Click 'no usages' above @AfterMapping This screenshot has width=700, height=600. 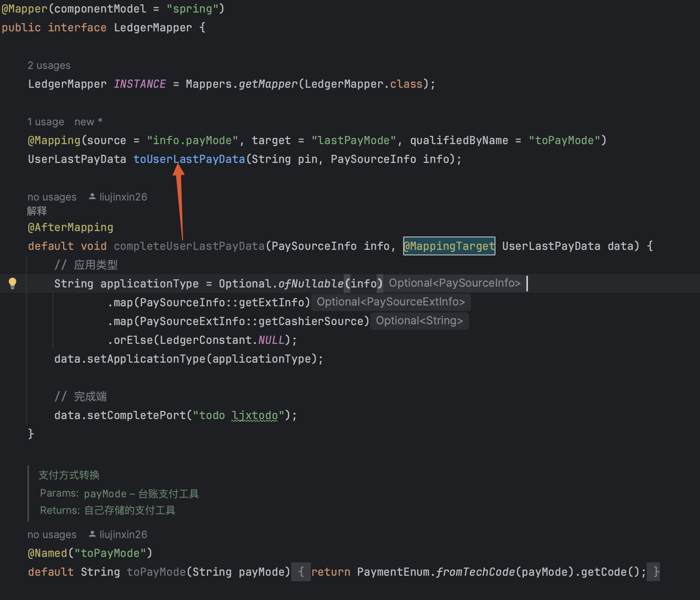(51, 197)
